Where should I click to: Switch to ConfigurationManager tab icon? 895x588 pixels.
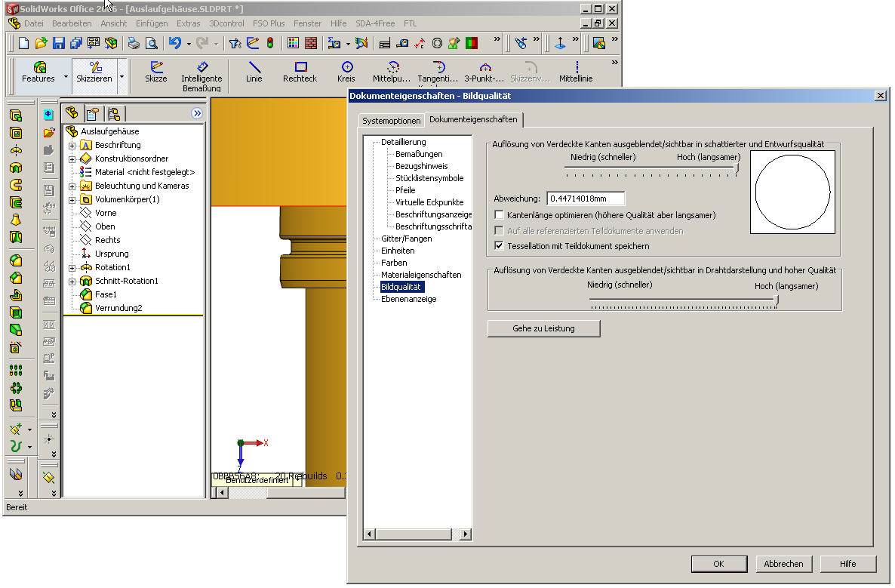pyautogui.click(x=114, y=114)
